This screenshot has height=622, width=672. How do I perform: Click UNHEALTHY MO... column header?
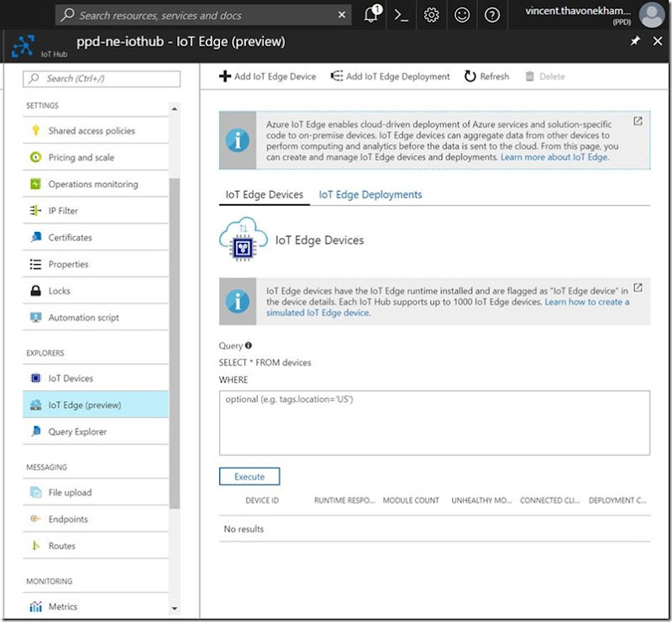(x=481, y=501)
